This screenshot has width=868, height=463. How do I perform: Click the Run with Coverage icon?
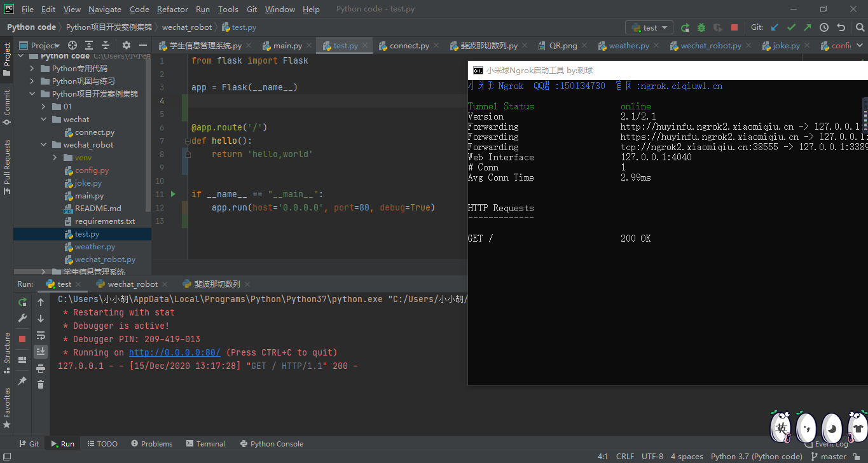coord(718,27)
